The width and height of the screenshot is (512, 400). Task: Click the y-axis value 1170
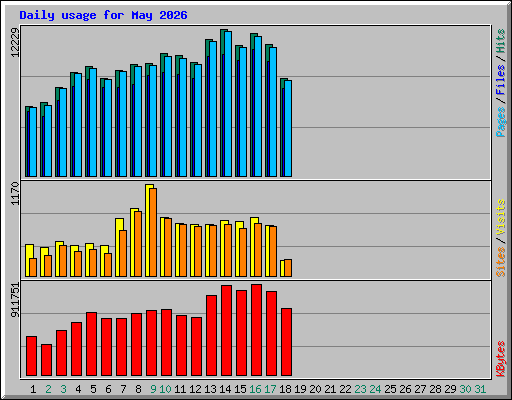(15, 193)
